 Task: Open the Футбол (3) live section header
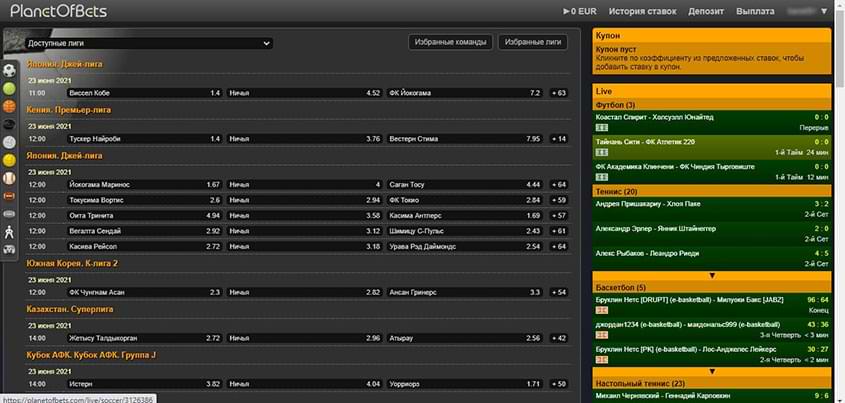coord(712,105)
